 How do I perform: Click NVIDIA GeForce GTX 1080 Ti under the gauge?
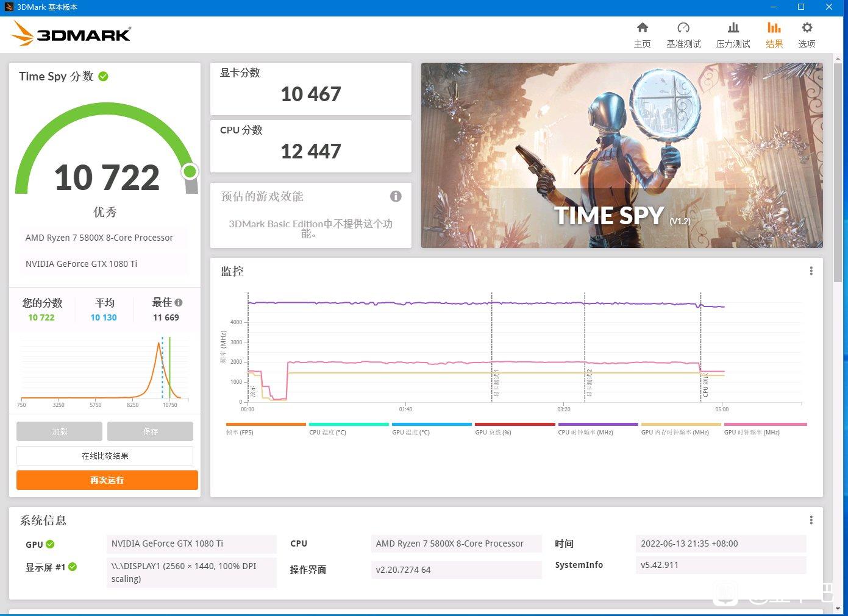coord(82,264)
